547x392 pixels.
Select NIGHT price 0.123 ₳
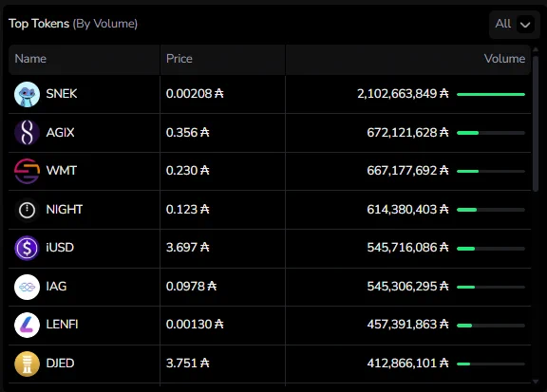pos(188,209)
